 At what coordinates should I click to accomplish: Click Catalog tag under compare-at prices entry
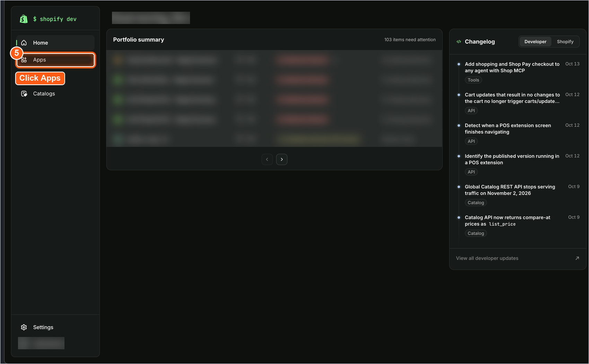tap(476, 233)
